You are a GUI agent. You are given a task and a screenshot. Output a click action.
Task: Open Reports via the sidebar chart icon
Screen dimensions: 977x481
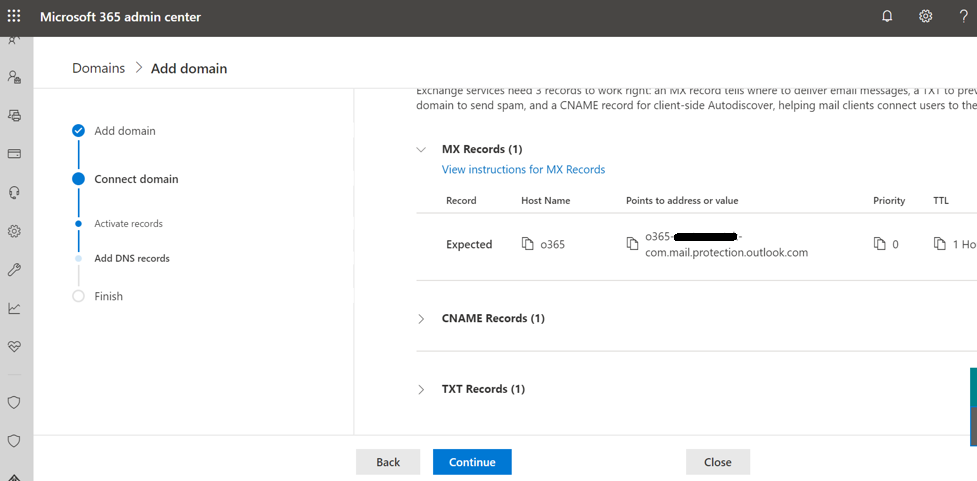tap(14, 308)
